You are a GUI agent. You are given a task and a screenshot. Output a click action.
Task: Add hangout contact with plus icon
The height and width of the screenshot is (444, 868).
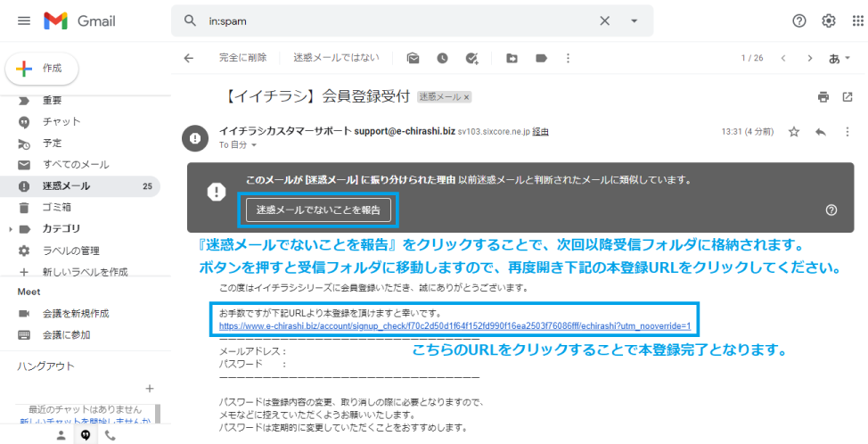click(x=149, y=389)
